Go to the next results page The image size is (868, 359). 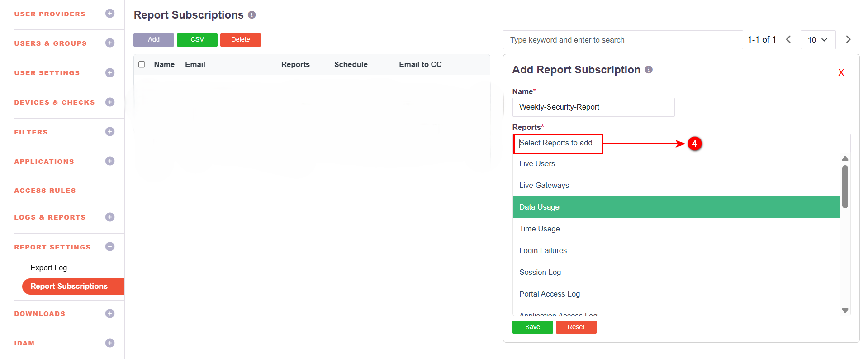(848, 40)
